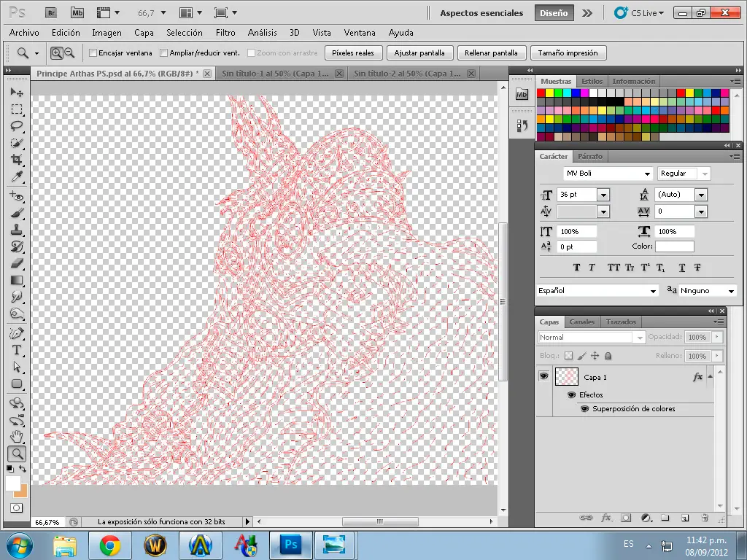Screen dimensions: 747x560
Task: Click the Píxeles reales button
Action: tap(353, 53)
